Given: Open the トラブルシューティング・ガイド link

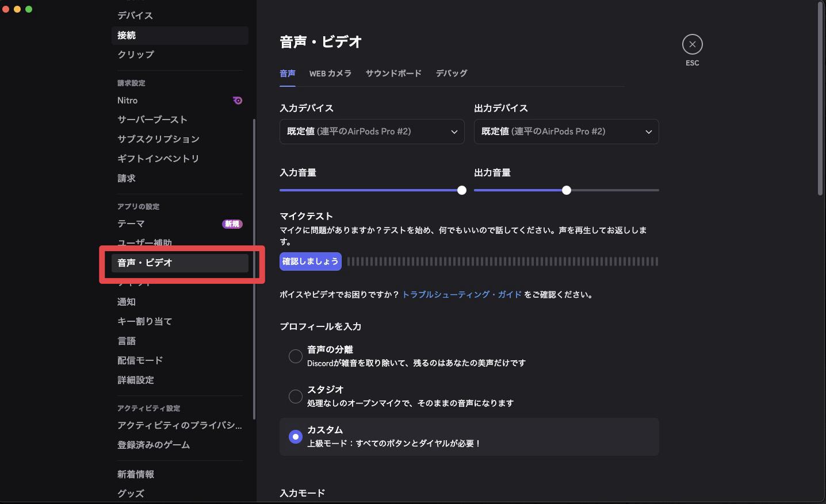Looking at the screenshot, I should pyautogui.click(x=461, y=294).
